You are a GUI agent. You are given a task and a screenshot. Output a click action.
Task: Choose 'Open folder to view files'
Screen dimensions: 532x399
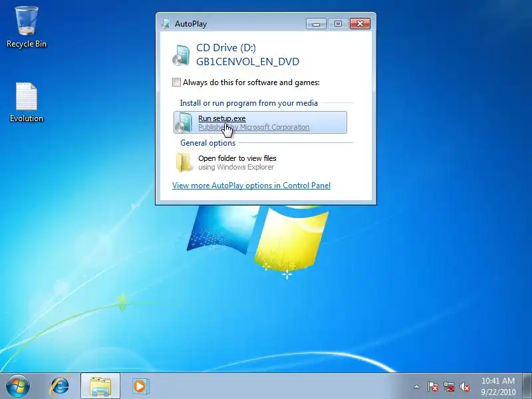(x=260, y=162)
